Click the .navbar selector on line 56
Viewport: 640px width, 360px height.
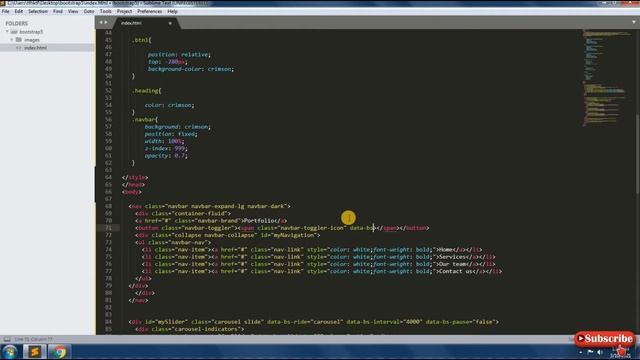144,120
